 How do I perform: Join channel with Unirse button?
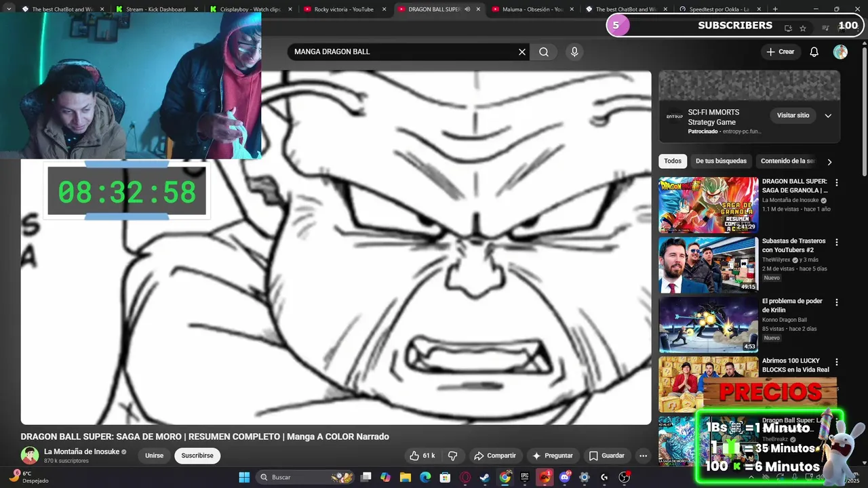(154, 455)
